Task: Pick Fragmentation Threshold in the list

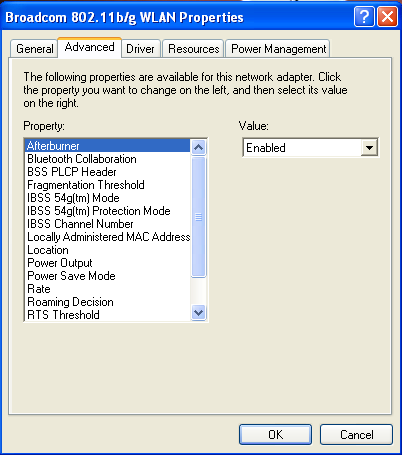Action: (x=107, y=185)
